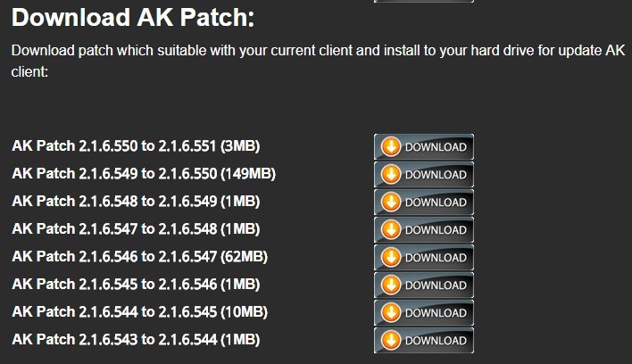Click DOWNLOAD text on the 2.1.6.550 to 2.1.6.551 button
This screenshot has height=364, width=632.
coord(436,147)
